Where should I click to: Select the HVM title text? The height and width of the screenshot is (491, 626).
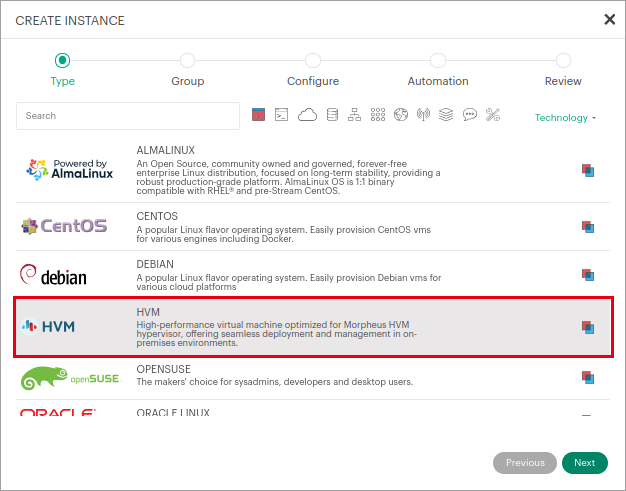(148, 312)
